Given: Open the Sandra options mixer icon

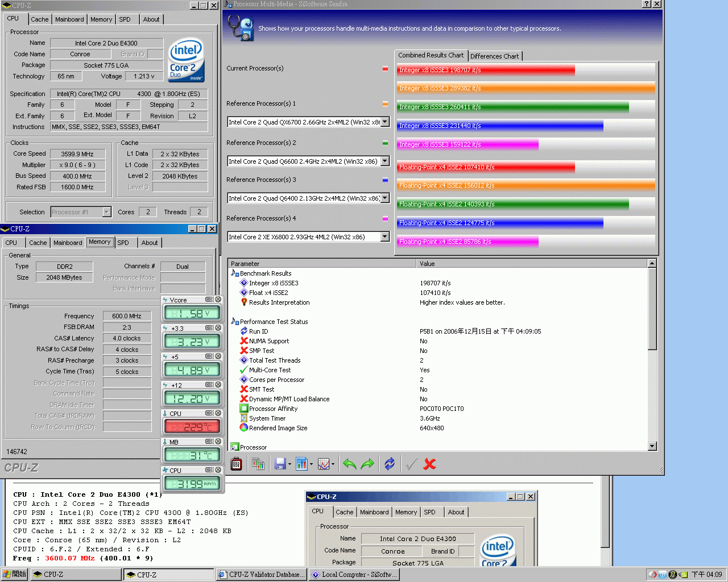Looking at the screenshot, I should click(237, 464).
